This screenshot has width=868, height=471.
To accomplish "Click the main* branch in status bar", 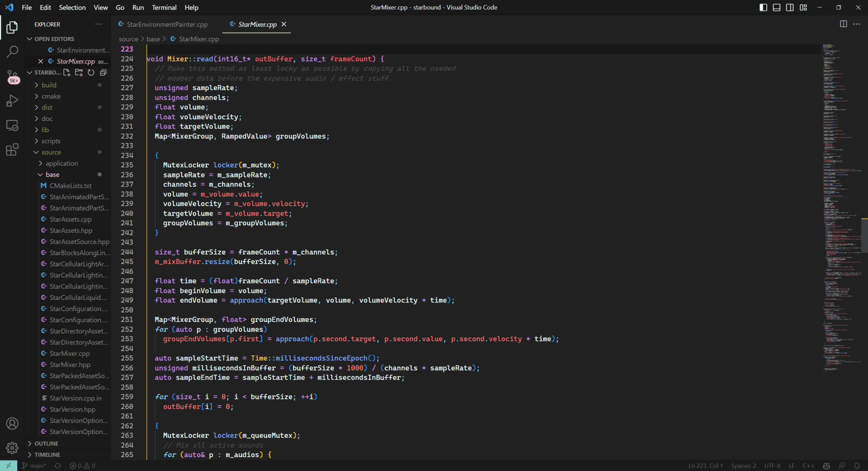I will pos(34,465).
